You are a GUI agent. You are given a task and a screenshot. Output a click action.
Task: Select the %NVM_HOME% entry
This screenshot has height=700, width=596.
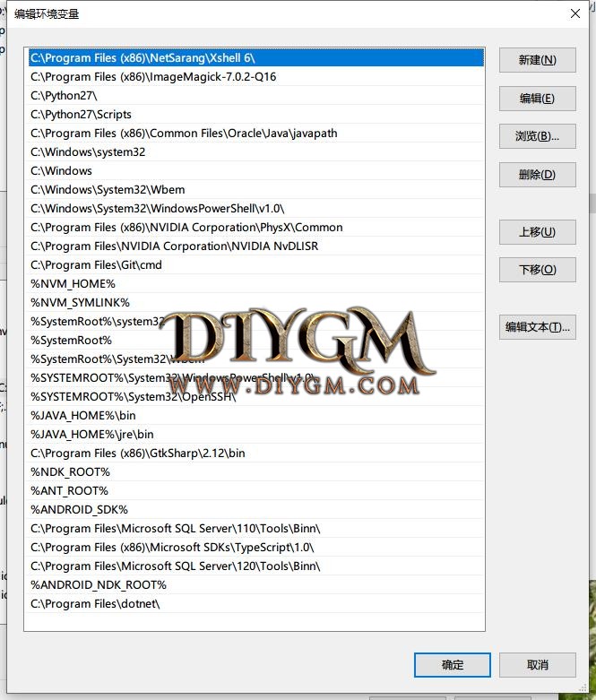[x=256, y=284]
